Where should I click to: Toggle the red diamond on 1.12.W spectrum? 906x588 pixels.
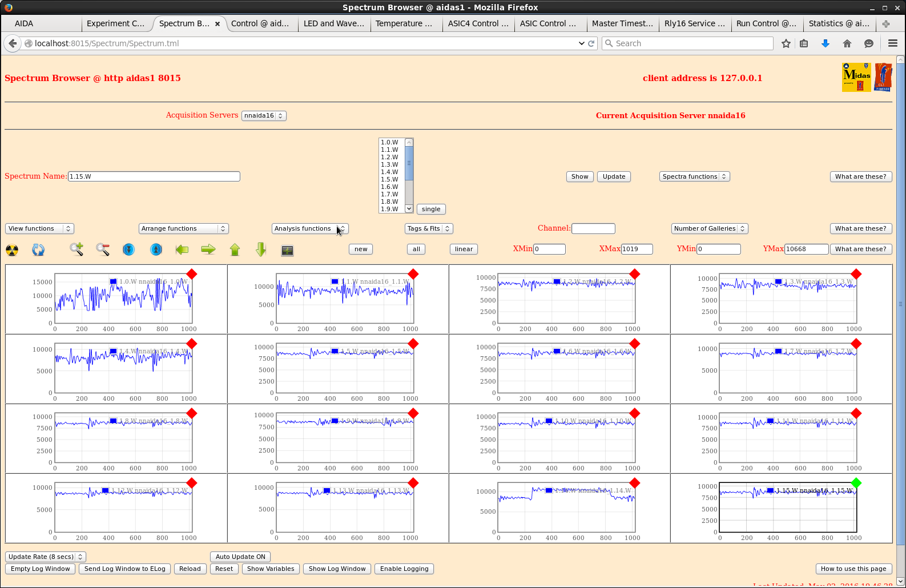(x=192, y=483)
